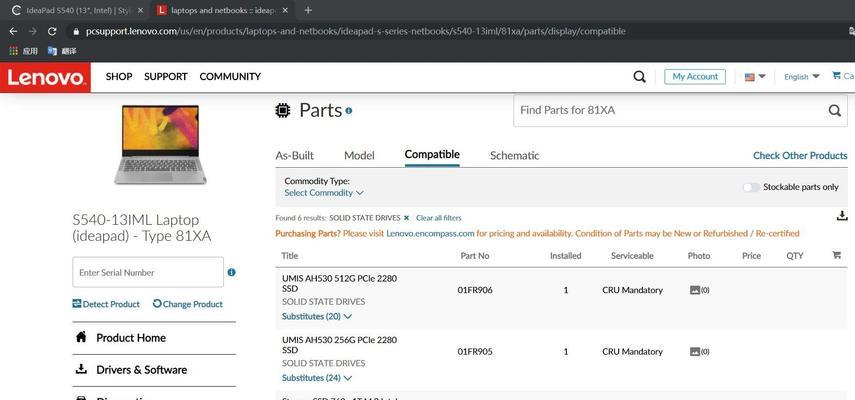Open the COMMUNITY menu
The image size is (855, 400).
point(230,77)
